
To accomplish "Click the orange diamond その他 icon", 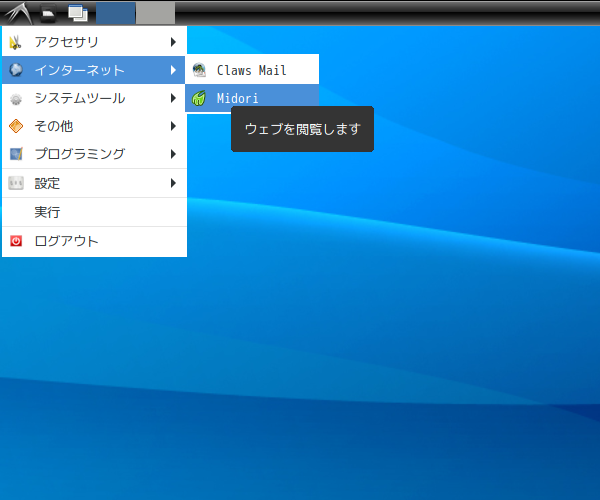I will click(x=16, y=126).
